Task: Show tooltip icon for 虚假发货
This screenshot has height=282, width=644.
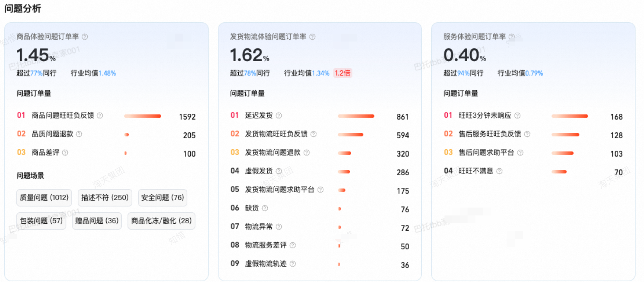Action: coord(279,171)
